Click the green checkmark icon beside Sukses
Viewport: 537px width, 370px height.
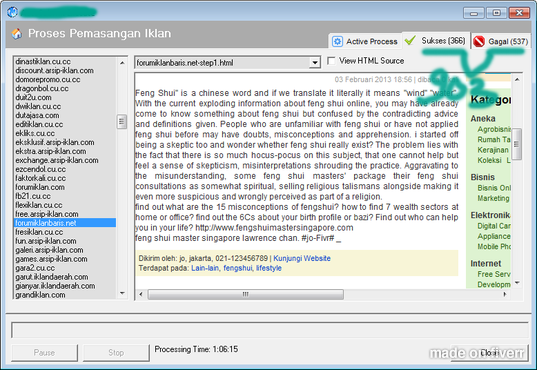point(410,40)
